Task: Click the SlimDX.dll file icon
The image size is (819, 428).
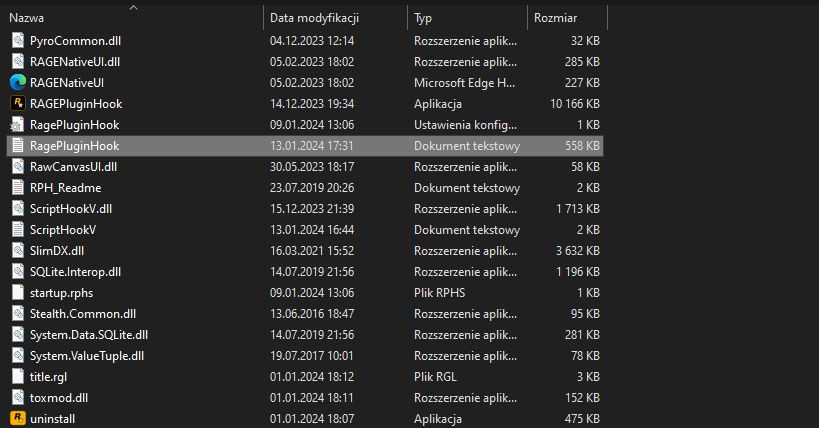Action: [x=18, y=250]
